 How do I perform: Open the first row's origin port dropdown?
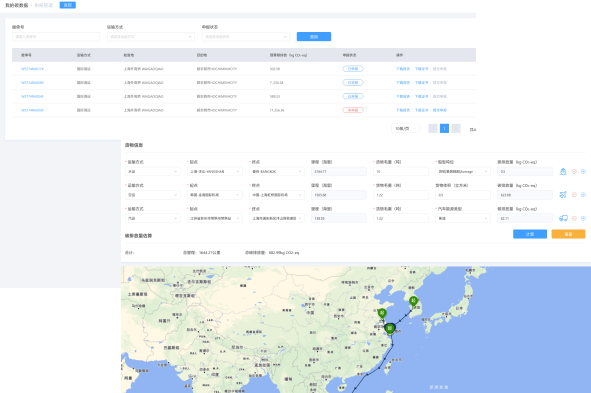click(x=214, y=171)
